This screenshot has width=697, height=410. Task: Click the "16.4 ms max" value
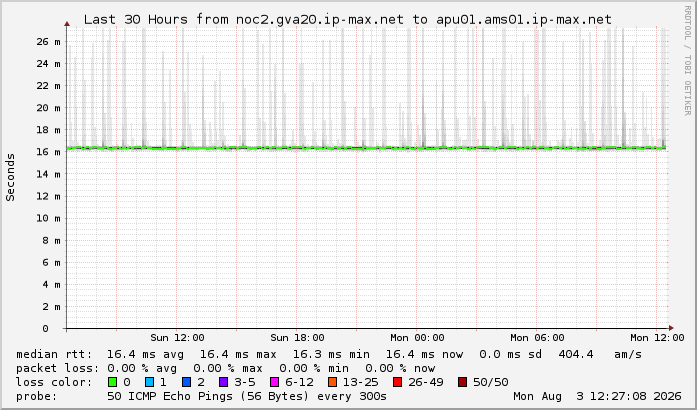[238, 354]
